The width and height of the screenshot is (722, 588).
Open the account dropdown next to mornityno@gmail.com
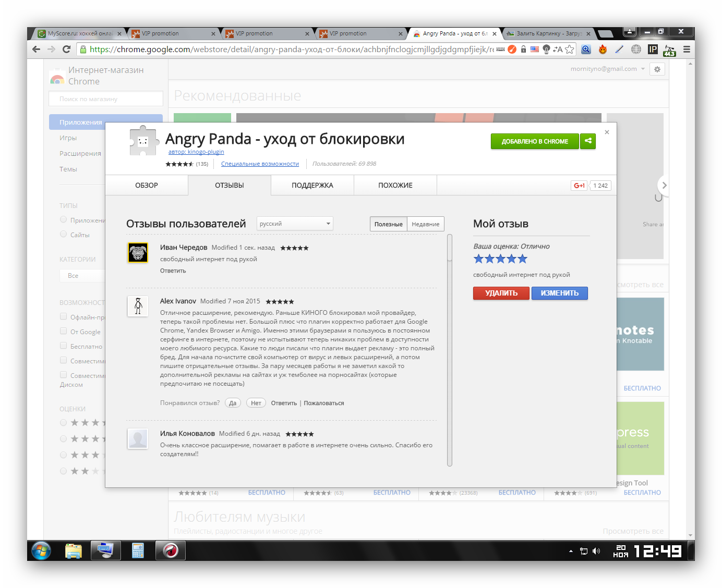click(643, 69)
